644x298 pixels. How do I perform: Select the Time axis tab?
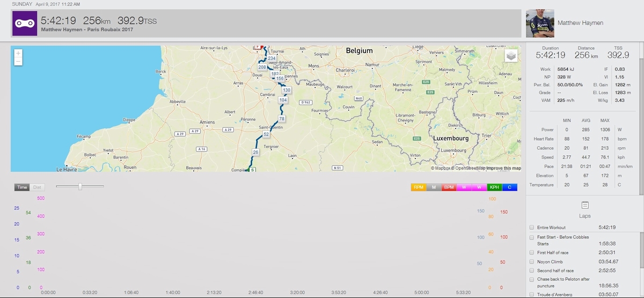(x=22, y=187)
